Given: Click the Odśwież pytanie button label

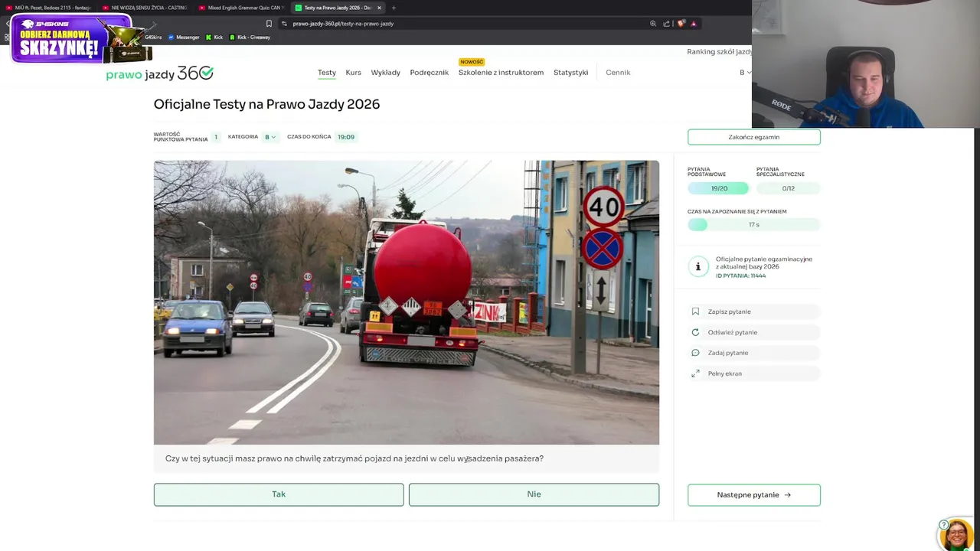Looking at the screenshot, I should pyautogui.click(x=732, y=332).
